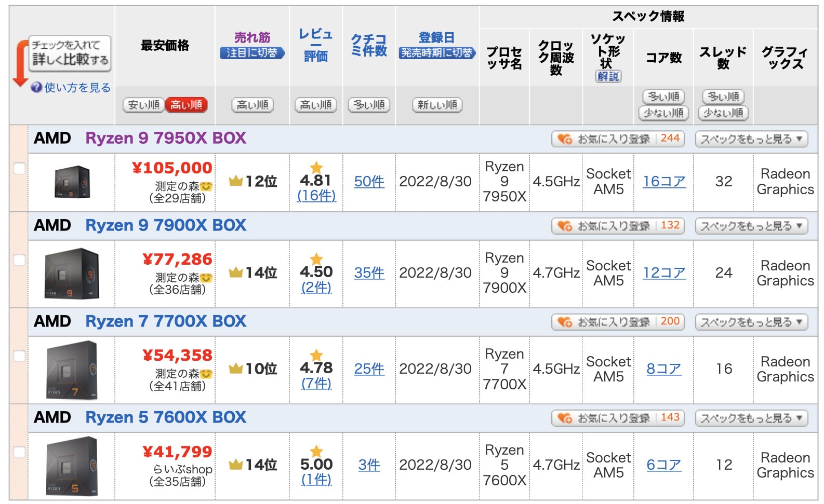Screen dimensions: 824x504
Task: Click the ¥54,358 price
Action: point(177,356)
